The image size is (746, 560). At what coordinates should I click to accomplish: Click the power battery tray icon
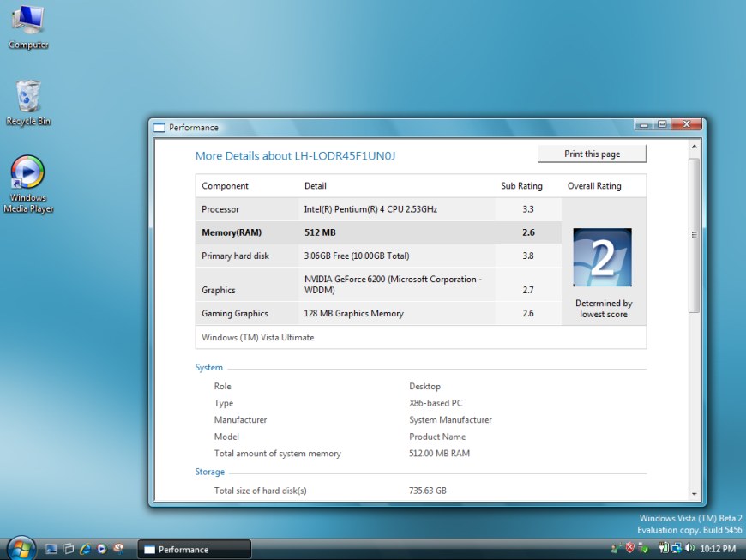point(663,548)
